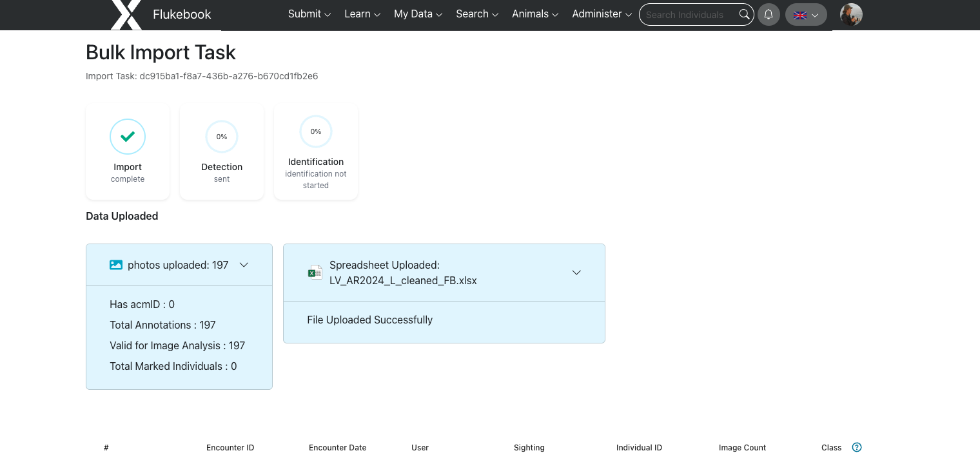Click the Excel spreadsheet file icon
Screen dimensions: 980x462
315,273
